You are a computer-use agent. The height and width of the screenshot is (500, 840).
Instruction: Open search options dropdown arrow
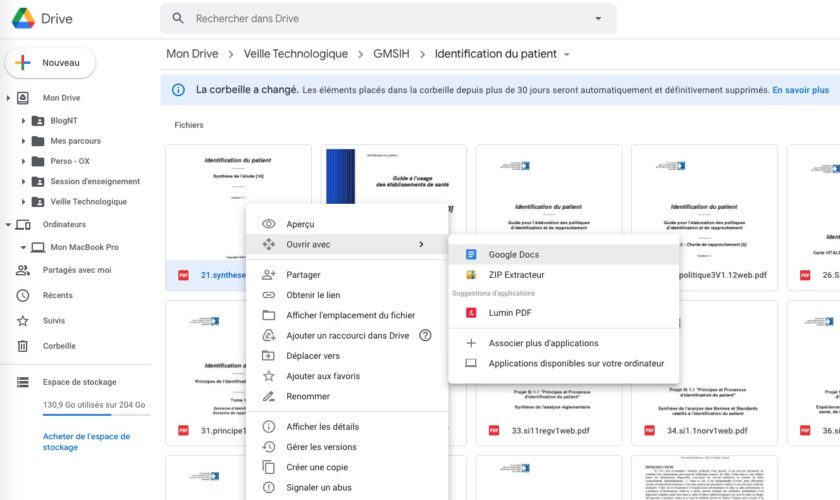(x=598, y=18)
